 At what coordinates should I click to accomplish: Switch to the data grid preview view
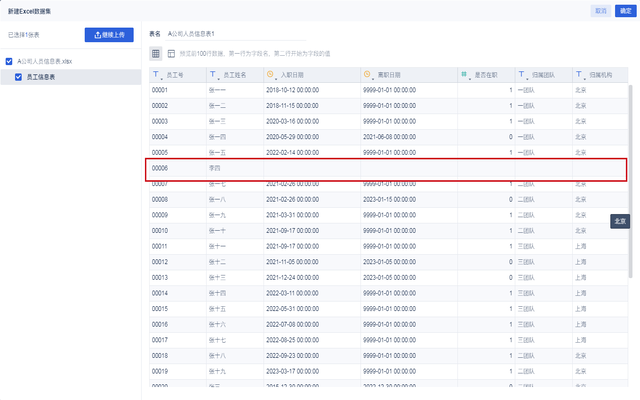click(x=156, y=53)
